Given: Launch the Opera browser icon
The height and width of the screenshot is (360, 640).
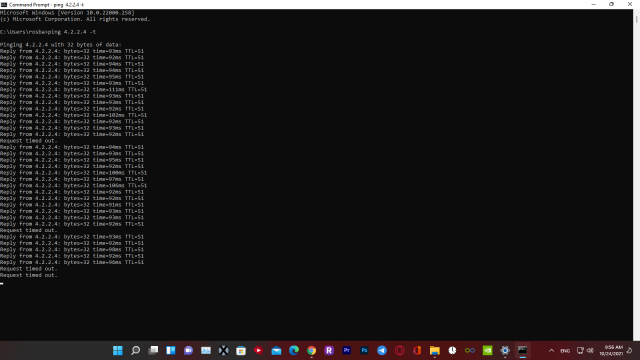Looking at the screenshot, I should 400,350.
